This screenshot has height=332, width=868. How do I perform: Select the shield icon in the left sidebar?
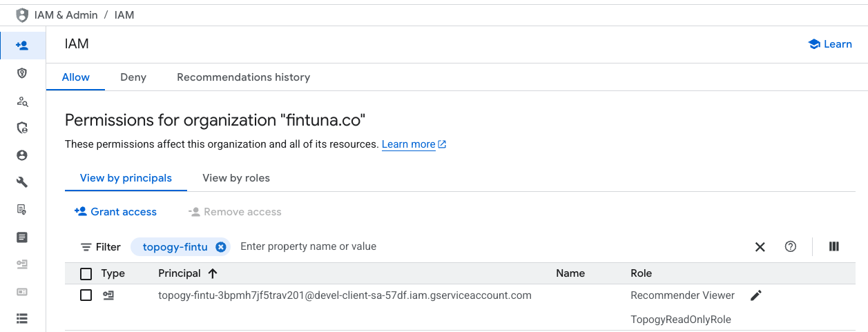(x=22, y=73)
